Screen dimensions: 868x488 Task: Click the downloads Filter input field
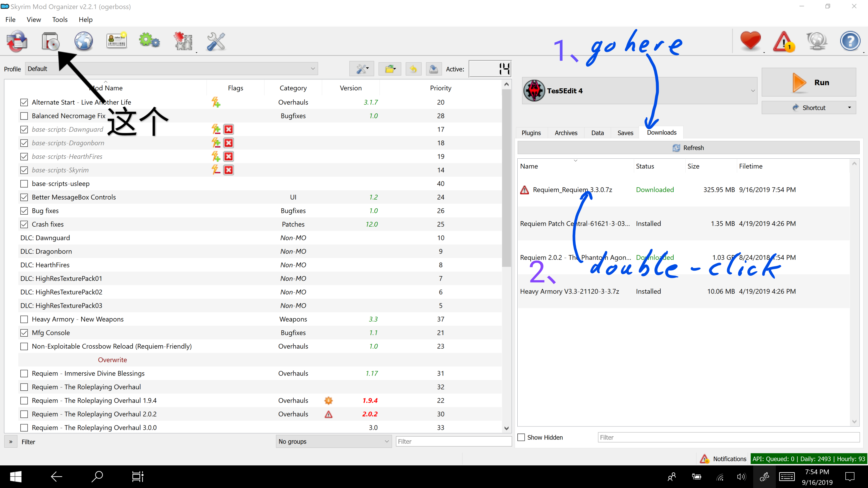click(x=729, y=437)
